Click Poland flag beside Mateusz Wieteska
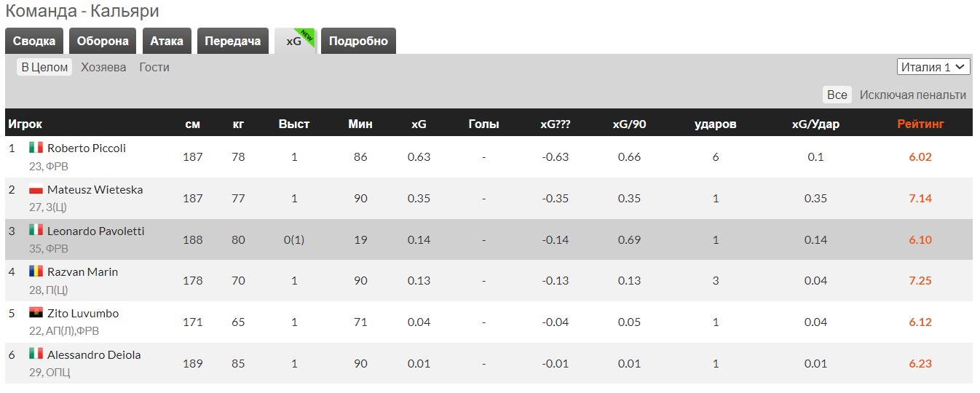Image resolution: width=980 pixels, height=393 pixels. 36,190
